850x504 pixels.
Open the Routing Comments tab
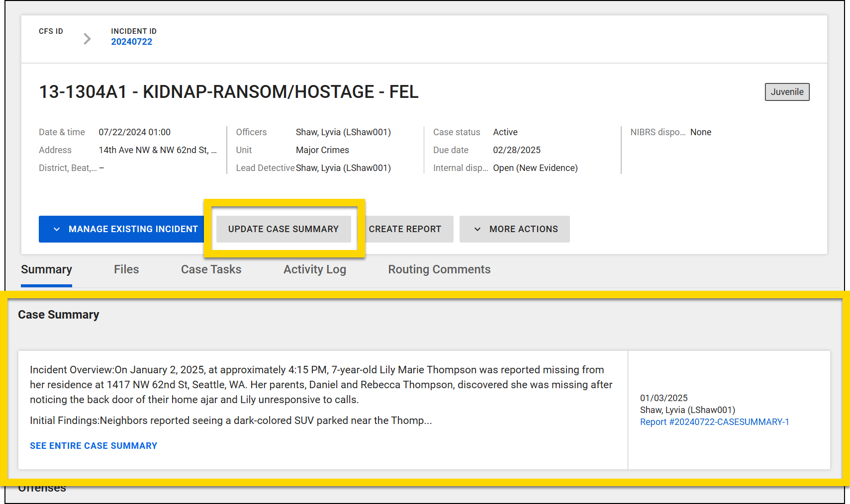tap(439, 269)
